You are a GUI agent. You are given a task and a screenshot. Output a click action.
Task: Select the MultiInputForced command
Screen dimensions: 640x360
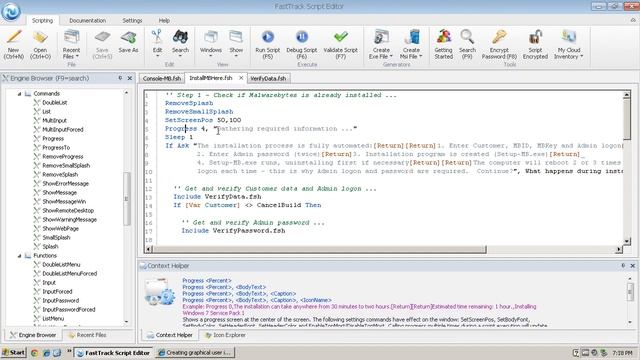(x=63, y=130)
